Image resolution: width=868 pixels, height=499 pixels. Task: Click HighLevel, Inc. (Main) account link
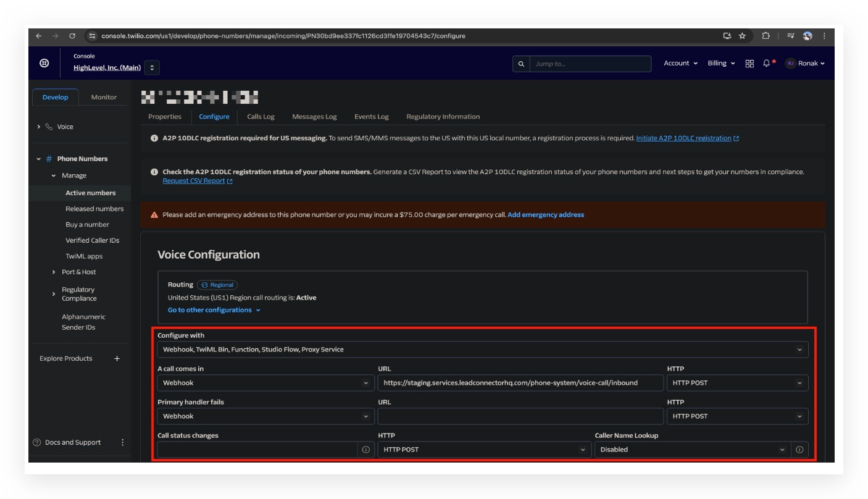[x=107, y=67]
